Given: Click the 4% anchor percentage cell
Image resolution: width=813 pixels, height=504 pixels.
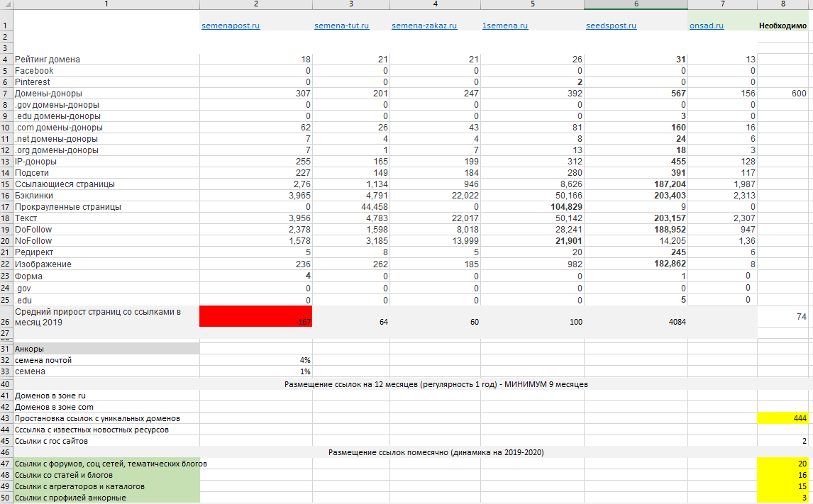Looking at the screenshot, I should [255, 360].
